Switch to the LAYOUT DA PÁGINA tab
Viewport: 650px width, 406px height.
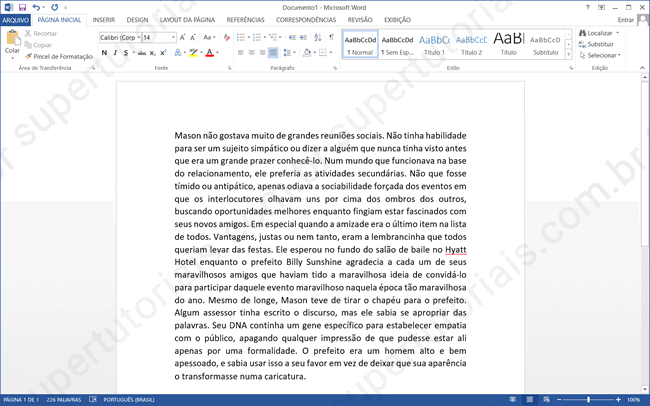pyautogui.click(x=187, y=19)
